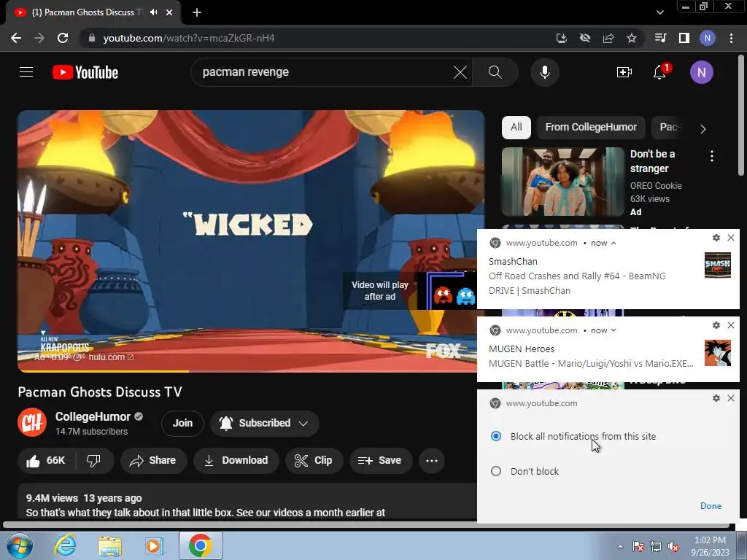Open Windows Explorer folder on taskbar
The image size is (747, 560).
pyautogui.click(x=111, y=545)
